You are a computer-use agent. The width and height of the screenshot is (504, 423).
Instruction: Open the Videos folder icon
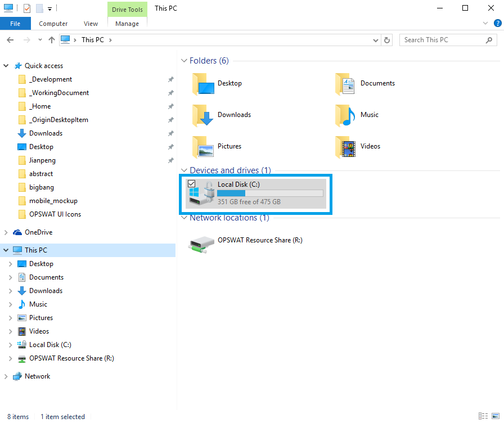pos(345,147)
